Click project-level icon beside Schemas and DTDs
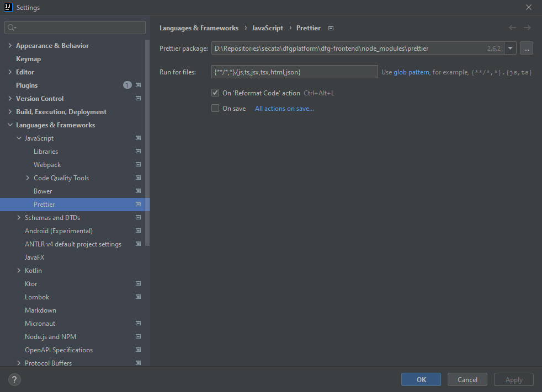 pos(139,218)
